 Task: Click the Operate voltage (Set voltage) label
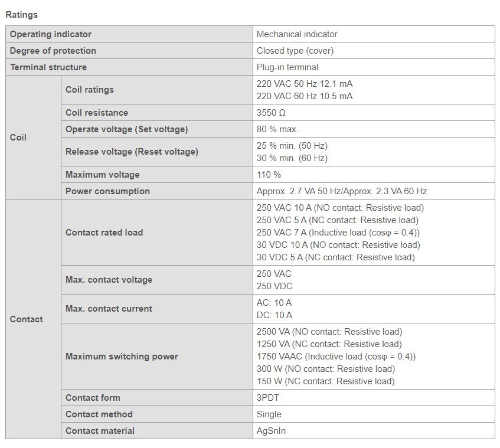click(126, 129)
